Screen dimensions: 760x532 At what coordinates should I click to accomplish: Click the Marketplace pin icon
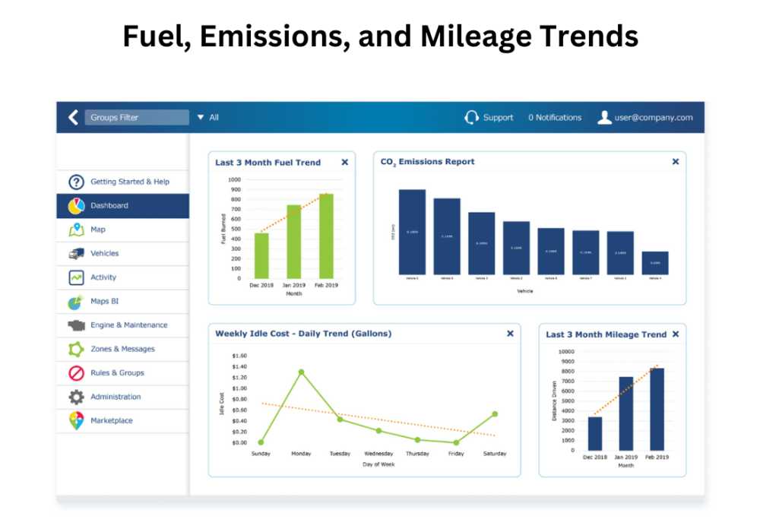(x=76, y=421)
